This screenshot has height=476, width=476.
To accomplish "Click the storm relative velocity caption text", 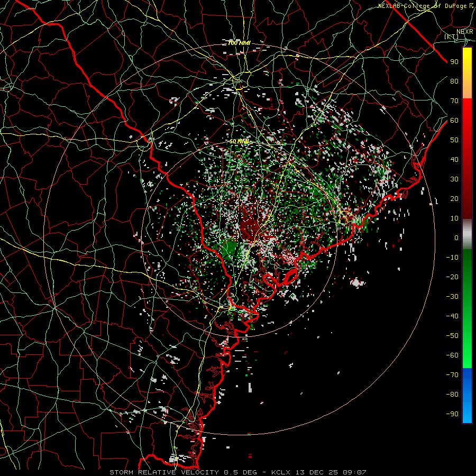I will (x=237, y=472).
